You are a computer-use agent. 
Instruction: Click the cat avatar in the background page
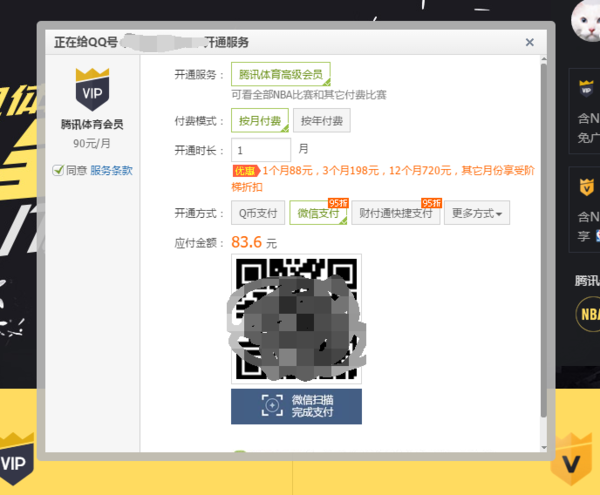pyautogui.click(x=586, y=21)
